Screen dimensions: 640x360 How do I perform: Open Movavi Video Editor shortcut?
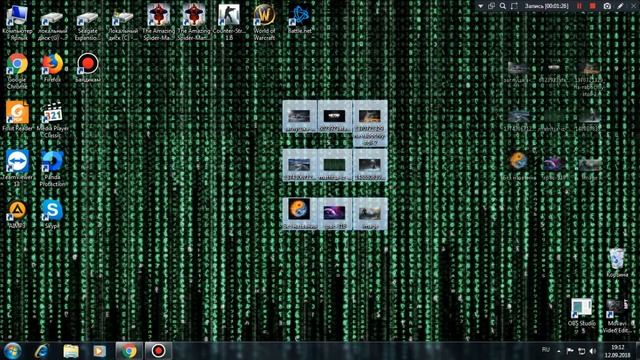pos(617,316)
